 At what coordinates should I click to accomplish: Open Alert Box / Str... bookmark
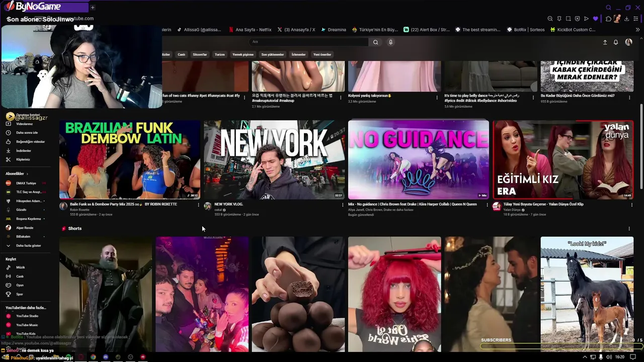(427, 30)
